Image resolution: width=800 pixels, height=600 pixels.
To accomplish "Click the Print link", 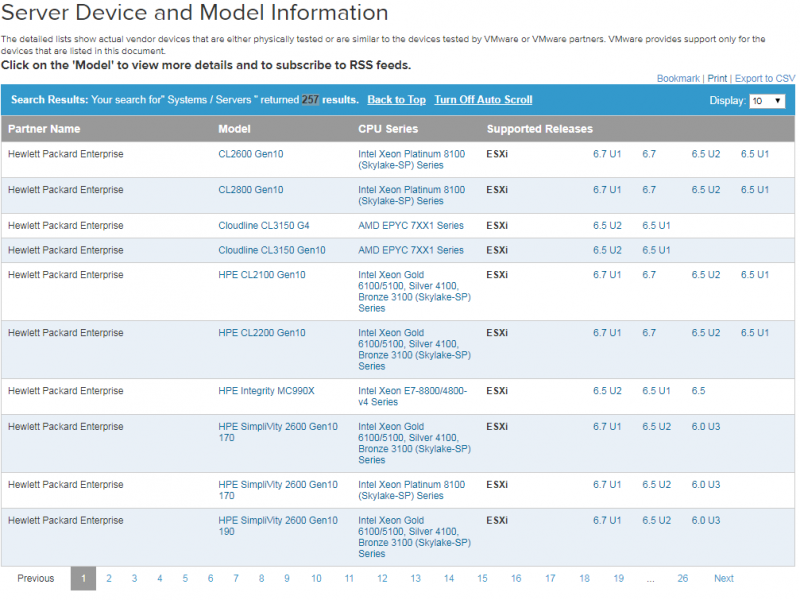I will coord(717,78).
